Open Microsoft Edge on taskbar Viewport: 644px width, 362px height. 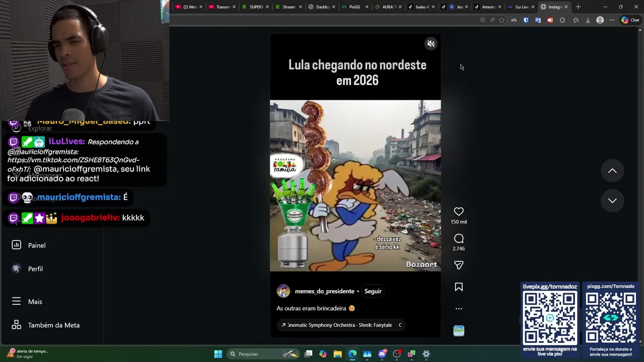(352, 354)
